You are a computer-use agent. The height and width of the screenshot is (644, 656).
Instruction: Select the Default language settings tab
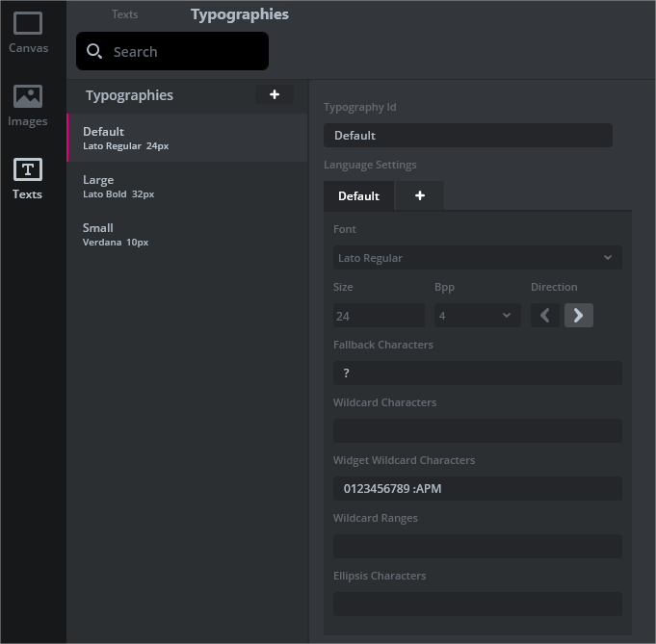point(358,195)
